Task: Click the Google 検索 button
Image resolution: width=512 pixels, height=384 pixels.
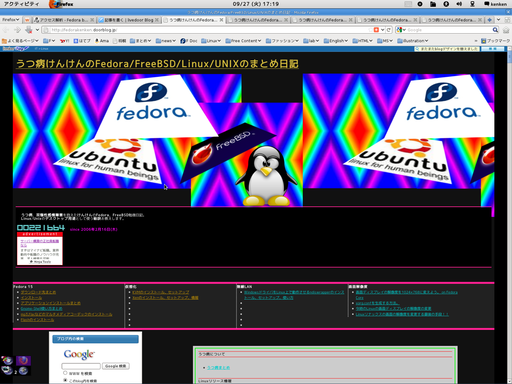Action: pyautogui.click(x=116, y=366)
